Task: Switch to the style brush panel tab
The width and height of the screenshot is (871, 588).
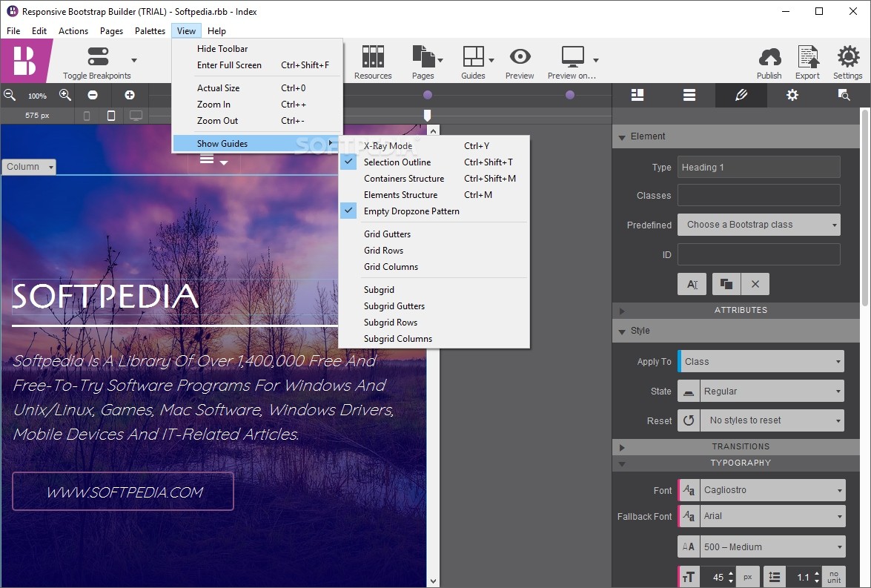Action: click(741, 95)
